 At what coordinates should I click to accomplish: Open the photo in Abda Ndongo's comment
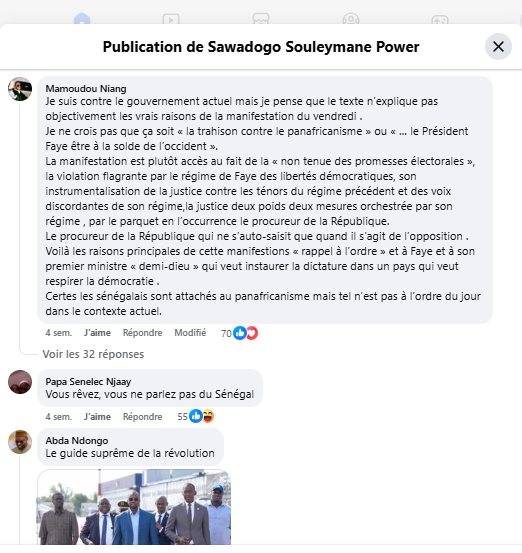click(134, 507)
